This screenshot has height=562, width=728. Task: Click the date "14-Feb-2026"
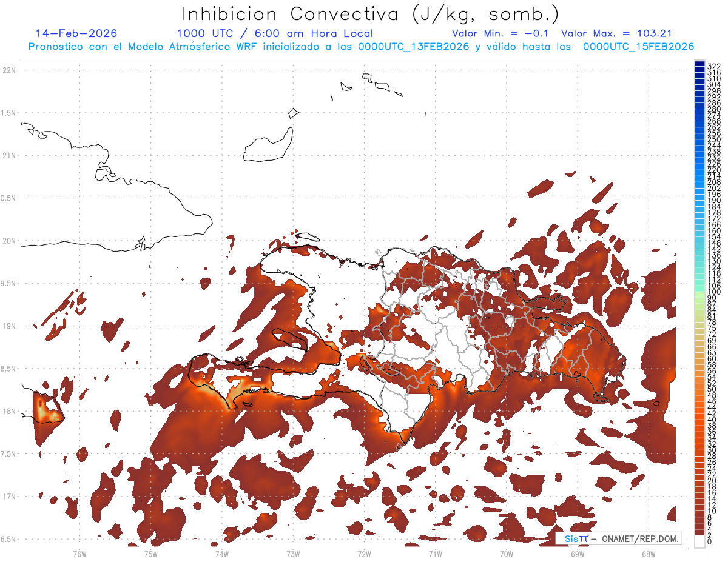(x=76, y=33)
